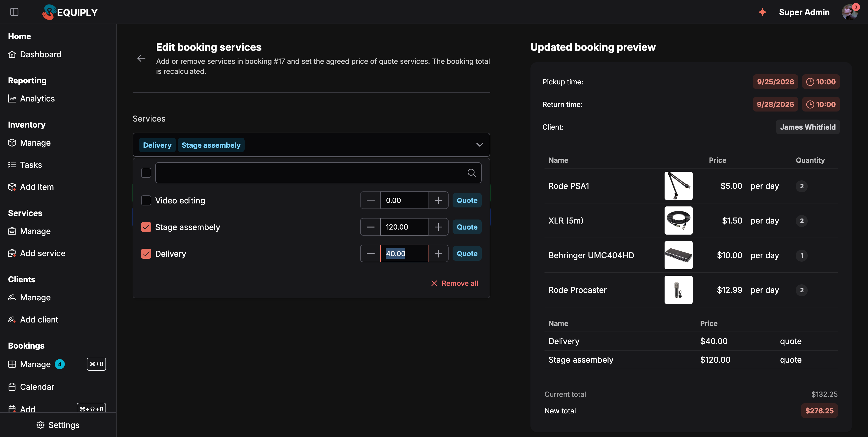Decrease Video editing price with minus
The width and height of the screenshot is (868, 437).
pyautogui.click(x=370, y=200)
